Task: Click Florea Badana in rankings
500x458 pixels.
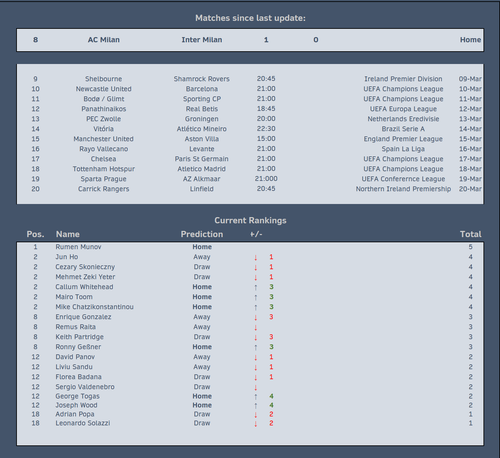Action: pos(78,377)
